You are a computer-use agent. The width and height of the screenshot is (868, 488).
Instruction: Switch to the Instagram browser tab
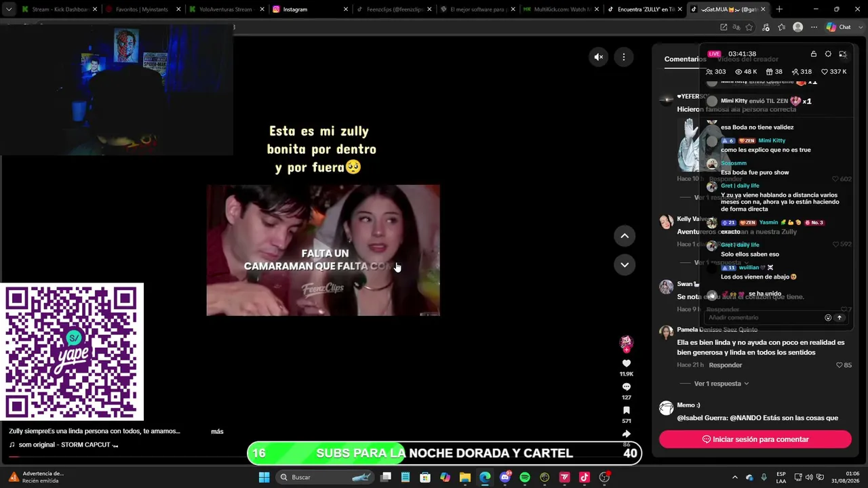[x=310, y=9]
